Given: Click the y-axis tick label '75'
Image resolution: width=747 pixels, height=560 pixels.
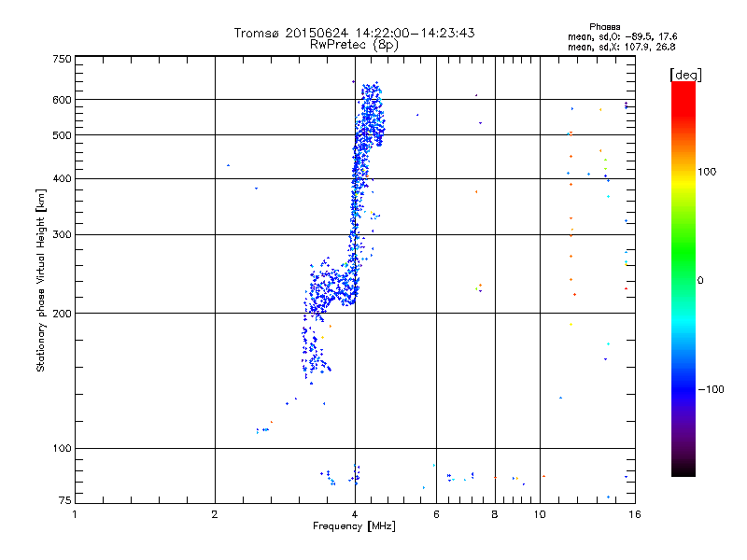Looking at the screenshot, I should (x=65, y=500).
